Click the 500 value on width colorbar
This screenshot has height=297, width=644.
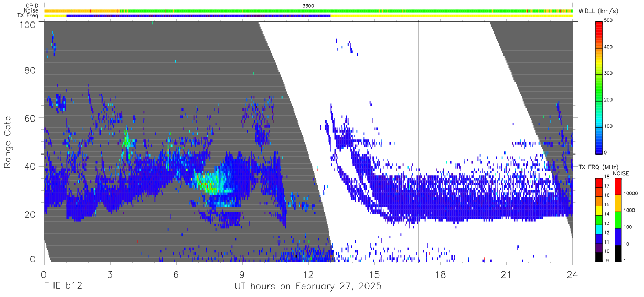click(x=608, y=21)
